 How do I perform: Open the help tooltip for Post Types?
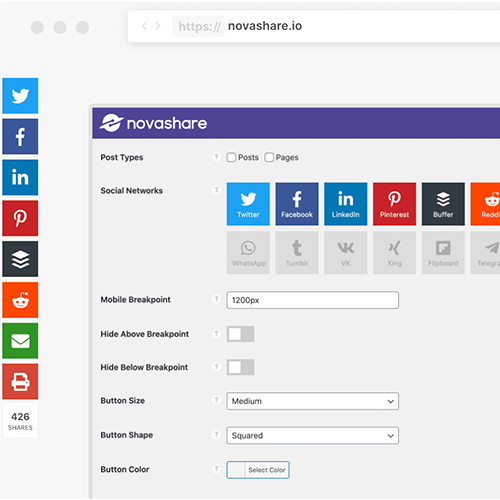tap(216, 157)
